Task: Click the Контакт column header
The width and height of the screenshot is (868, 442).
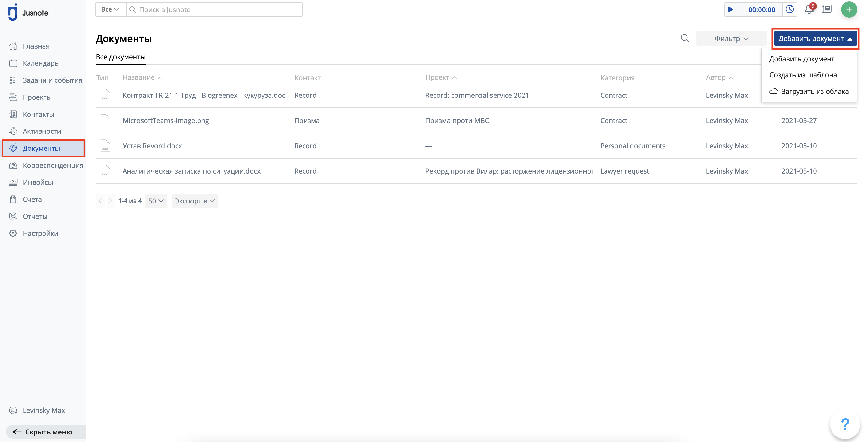Action: coord(307,77)
